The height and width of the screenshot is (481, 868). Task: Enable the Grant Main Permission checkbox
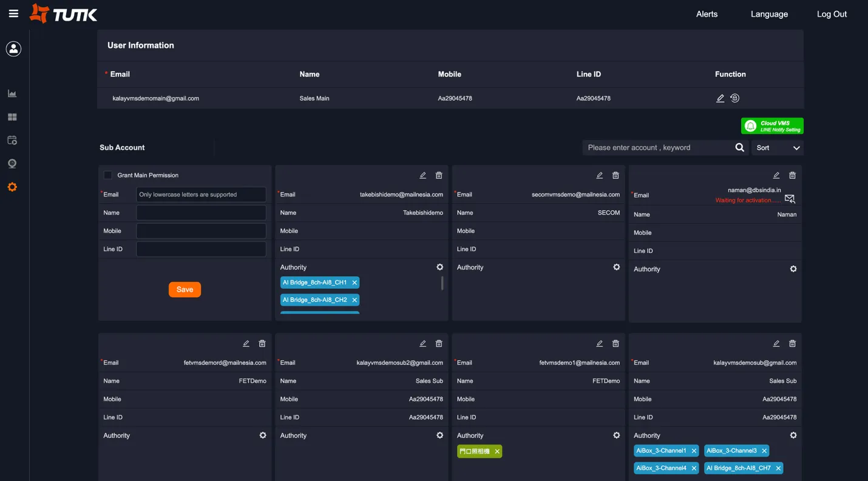(108, 175)
